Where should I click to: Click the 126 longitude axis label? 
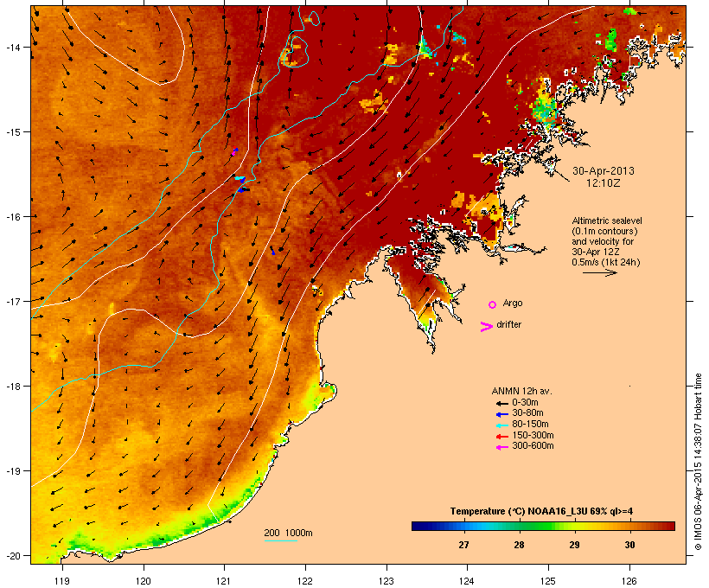[x=629, y=581]
